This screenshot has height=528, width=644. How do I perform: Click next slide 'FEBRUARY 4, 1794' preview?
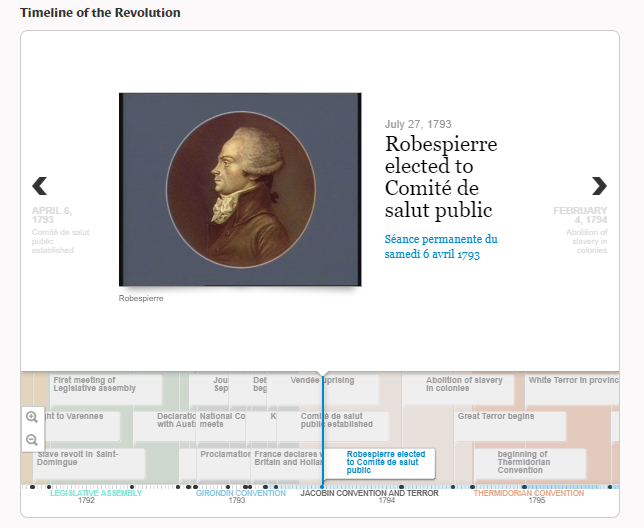click(x=580, y=230)
